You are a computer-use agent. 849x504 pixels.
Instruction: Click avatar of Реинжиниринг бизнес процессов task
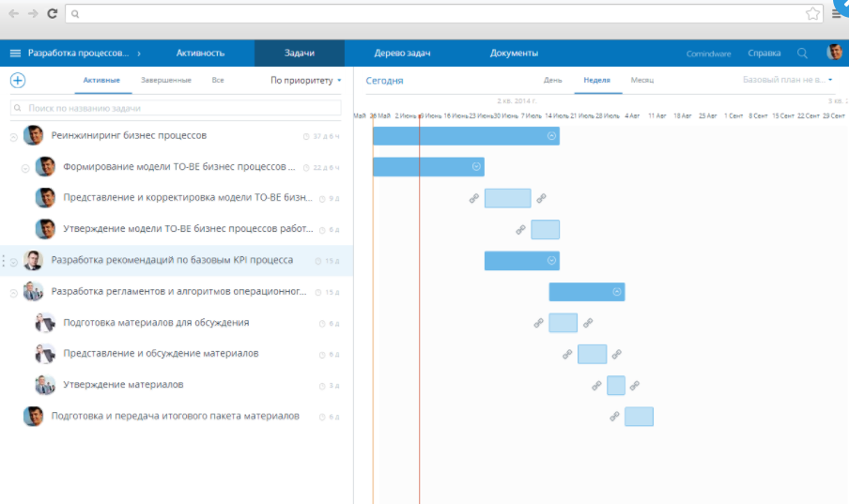point(33,135)
